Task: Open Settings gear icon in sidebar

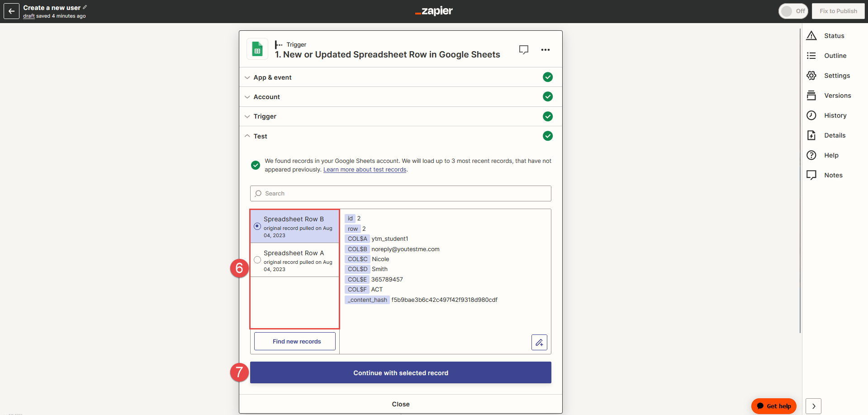Action: [x=811, y=75]
